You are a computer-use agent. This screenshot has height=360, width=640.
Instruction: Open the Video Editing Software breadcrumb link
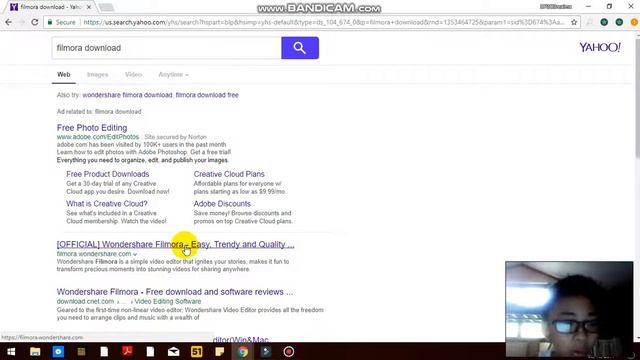(x=168, y=301)
